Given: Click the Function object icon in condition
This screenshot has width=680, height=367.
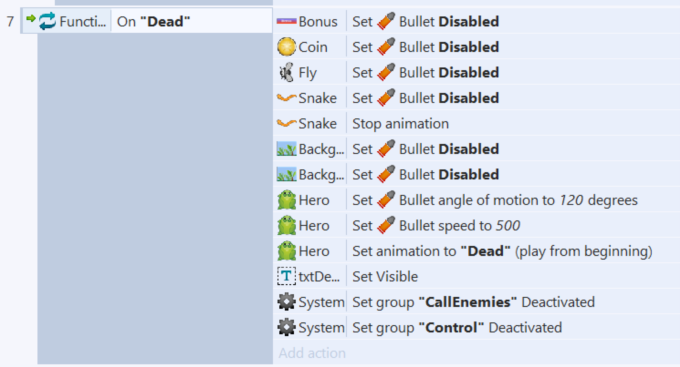Looking at the screenshot, I should (x=47, y=21).
